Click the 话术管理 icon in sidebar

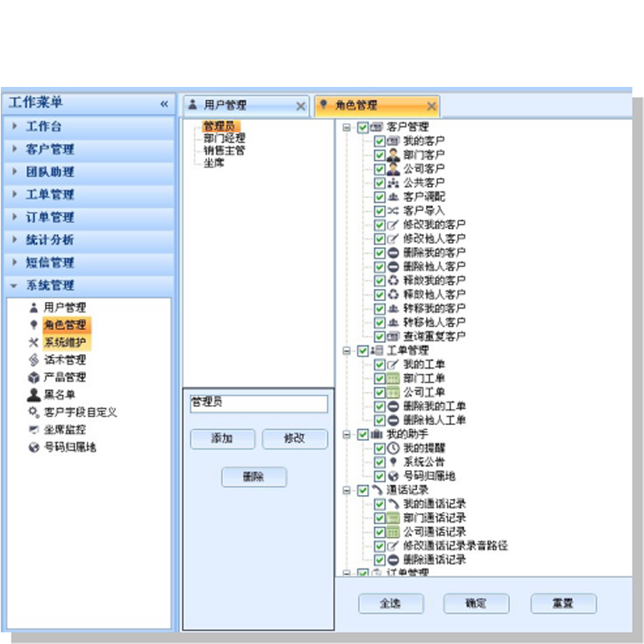pos(34,360)
